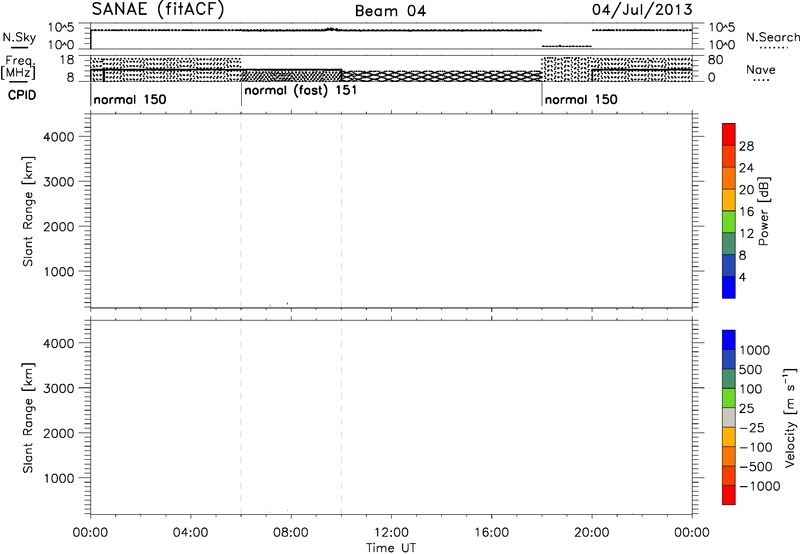Click the 4 value on power colorbar
The width and height of the screenshot is (800, 554).
(742, 277)
